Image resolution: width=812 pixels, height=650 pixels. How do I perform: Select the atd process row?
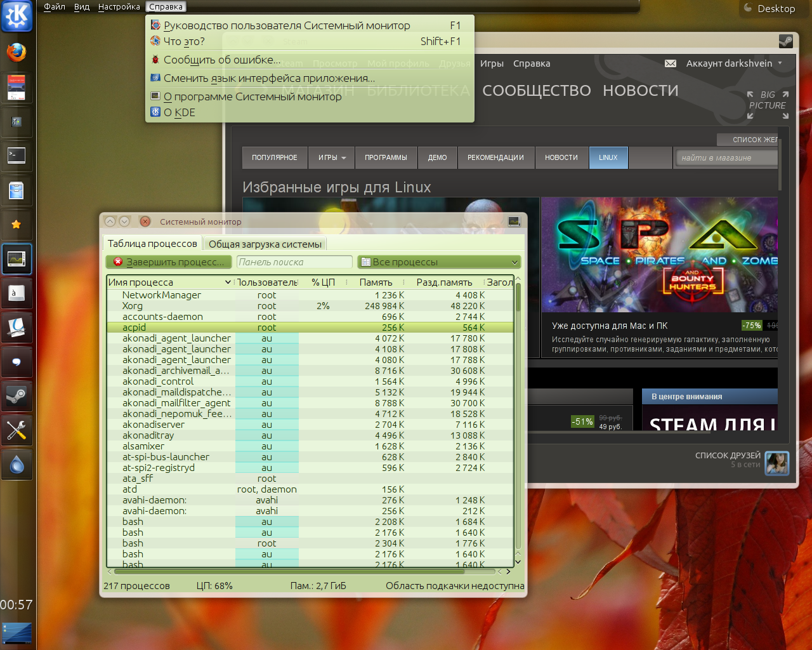tap(310, 489)
